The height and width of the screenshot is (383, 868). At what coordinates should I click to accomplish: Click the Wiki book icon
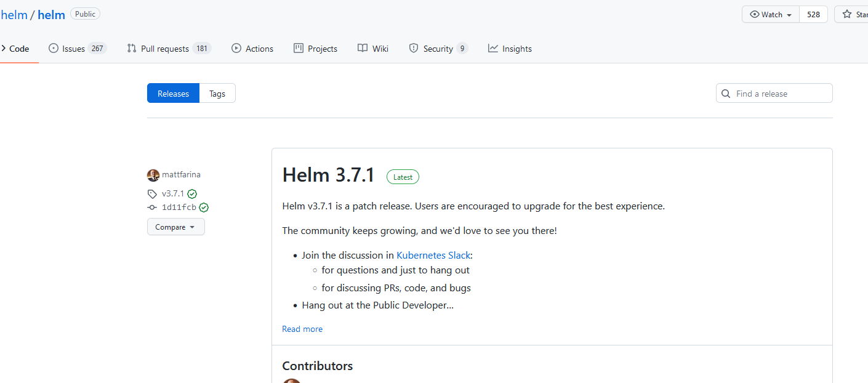coord(363,49)
